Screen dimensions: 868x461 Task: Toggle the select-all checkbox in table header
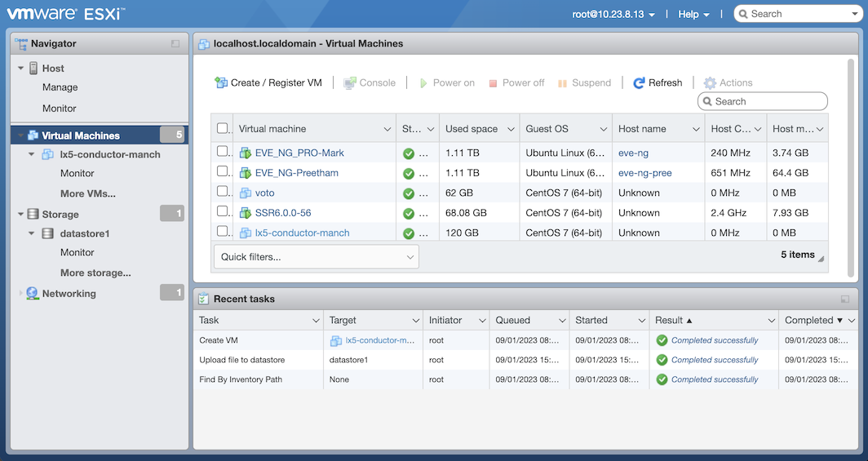(223, 128)
